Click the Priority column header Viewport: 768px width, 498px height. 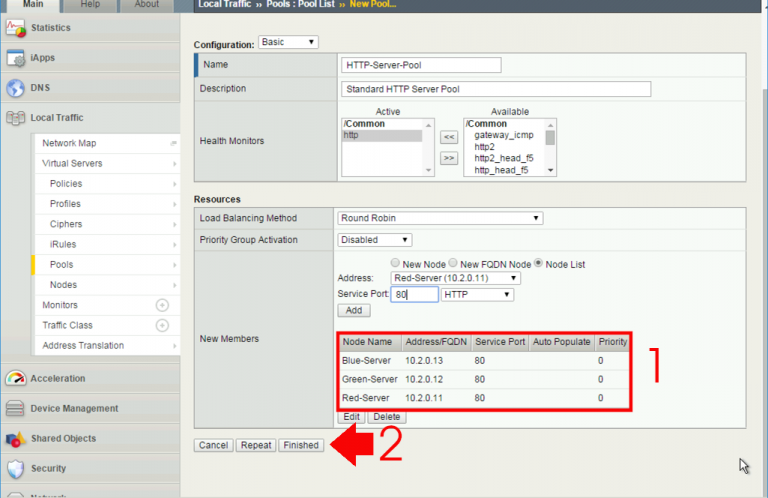(612, 342)
